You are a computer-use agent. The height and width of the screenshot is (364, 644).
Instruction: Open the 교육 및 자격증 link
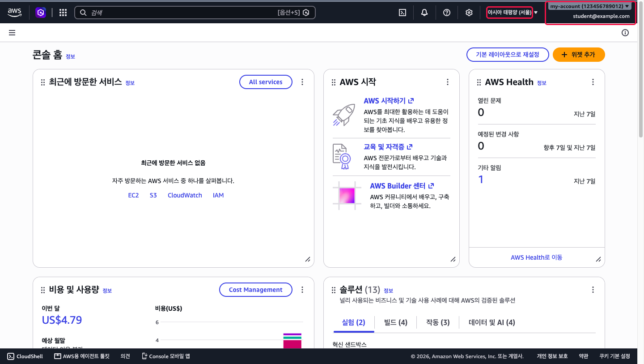point(388,147)
